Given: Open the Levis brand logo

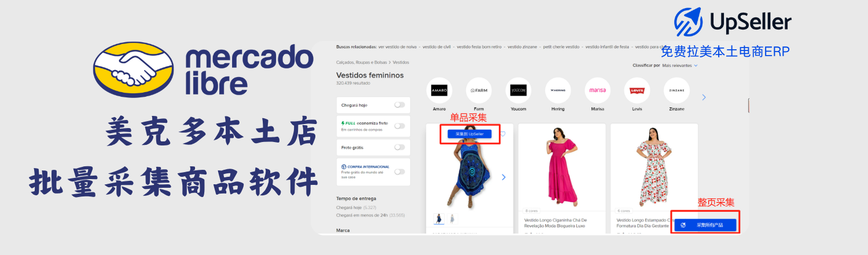Looking at the screenshot, I should click(637, 90).
